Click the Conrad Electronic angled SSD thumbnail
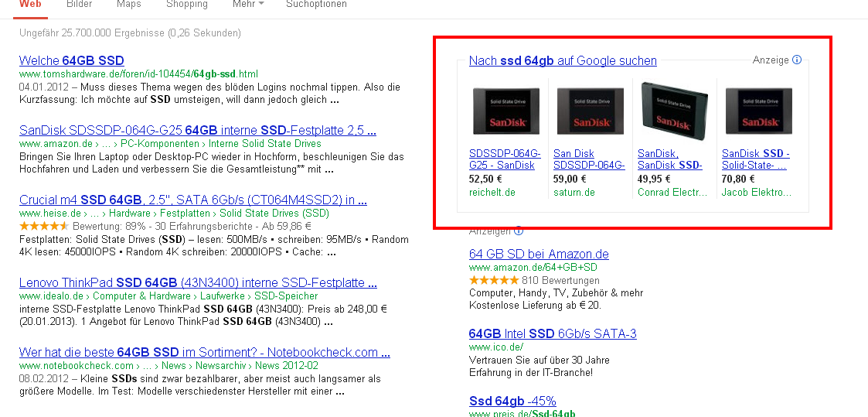The width and height of the screenshot is (868, 417). (x=674, y=111)
